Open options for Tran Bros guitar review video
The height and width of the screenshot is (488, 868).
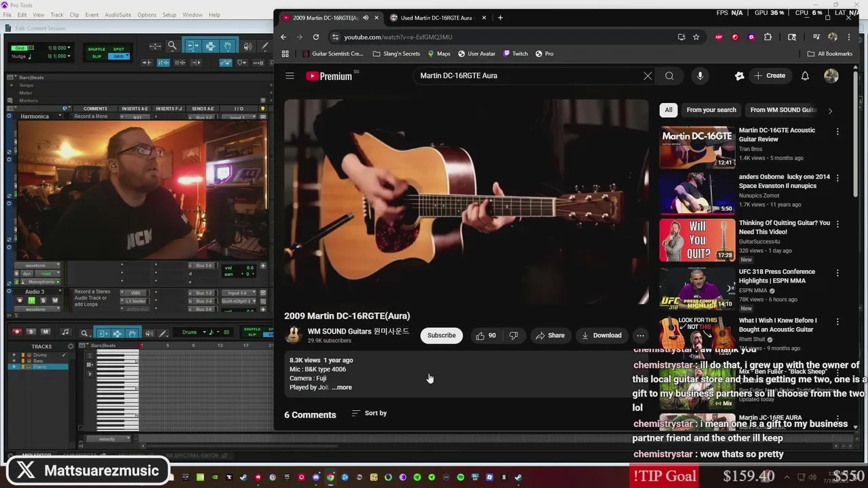pyautogui.click(x=837, y=131)
